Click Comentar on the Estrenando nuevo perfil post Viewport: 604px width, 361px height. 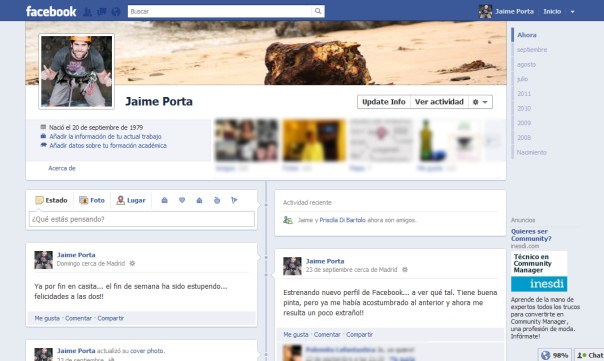pyautogui.click(x=327, y=334)
